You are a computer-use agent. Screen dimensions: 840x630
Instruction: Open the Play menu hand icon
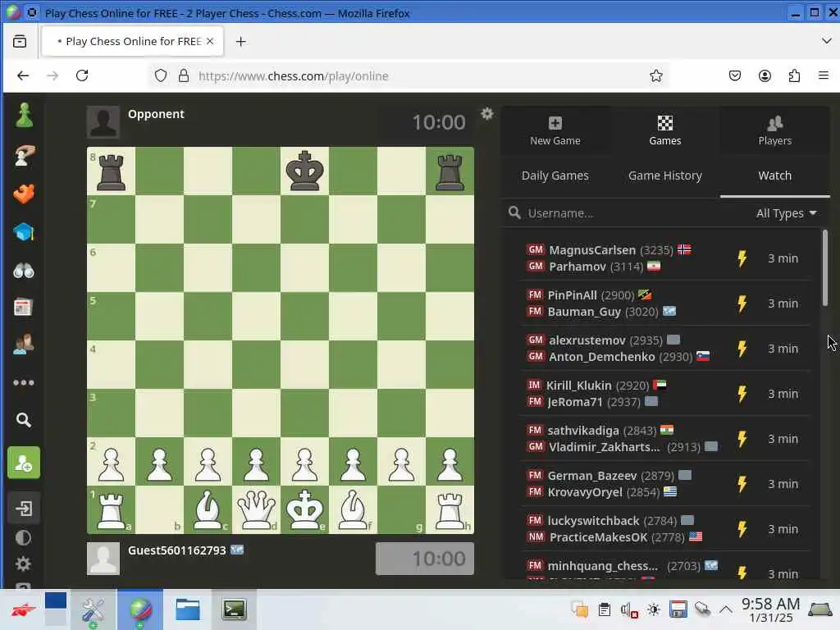(24, 156)
